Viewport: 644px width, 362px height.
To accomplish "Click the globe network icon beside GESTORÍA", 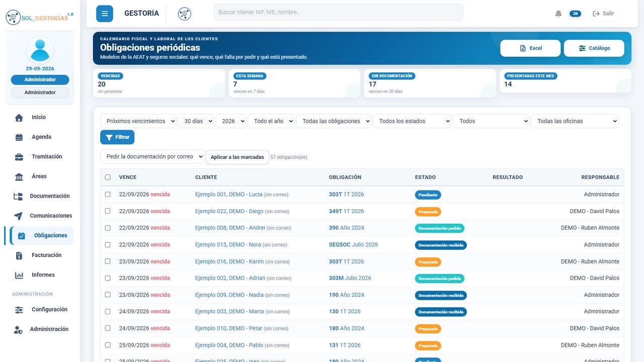I will click(185, 14).
